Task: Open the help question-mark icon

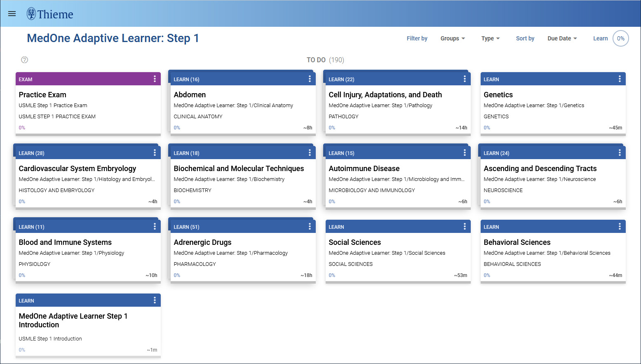Action: click(x=25, y=60)
